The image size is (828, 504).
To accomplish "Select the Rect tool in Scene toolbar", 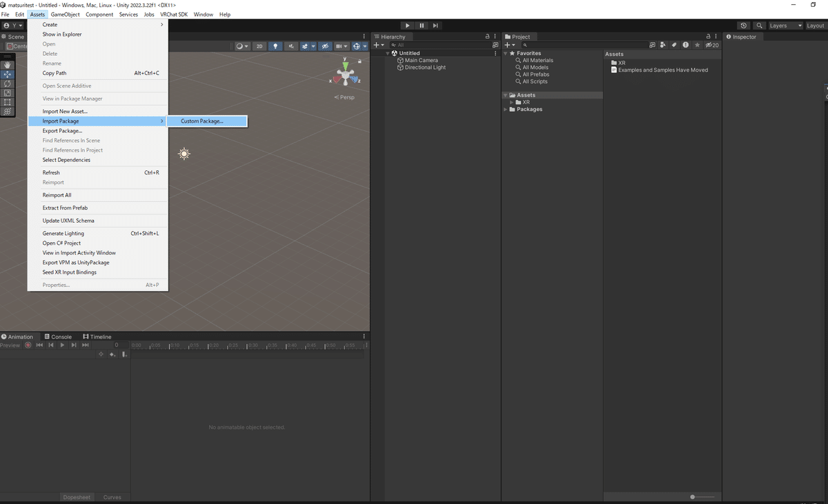I will pos(8,102).
